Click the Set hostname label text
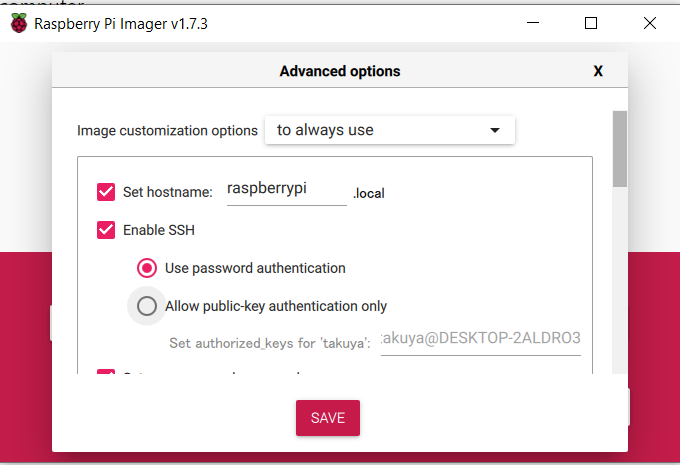This screenshot has height=465, width=680. pos(168,192)
